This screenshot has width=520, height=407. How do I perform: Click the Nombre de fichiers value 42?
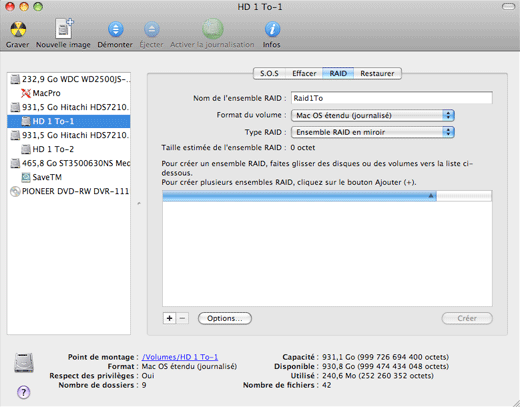point(327,385)
